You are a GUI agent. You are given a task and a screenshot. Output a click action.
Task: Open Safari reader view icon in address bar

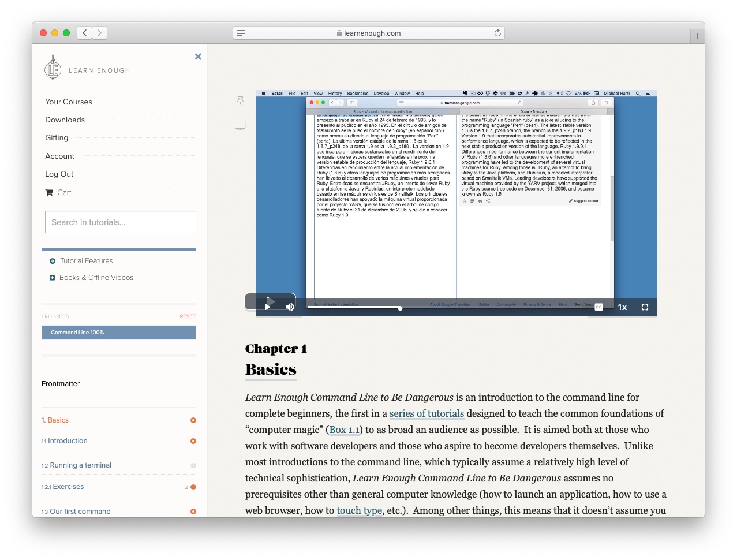[x=241, y=33]
